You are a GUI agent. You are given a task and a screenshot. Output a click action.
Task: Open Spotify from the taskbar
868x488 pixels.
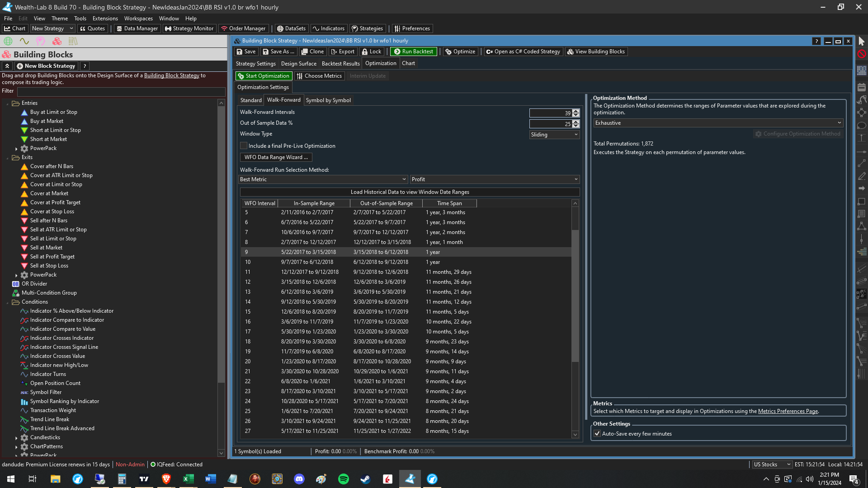pyautogui.click(x=344, y=479)
